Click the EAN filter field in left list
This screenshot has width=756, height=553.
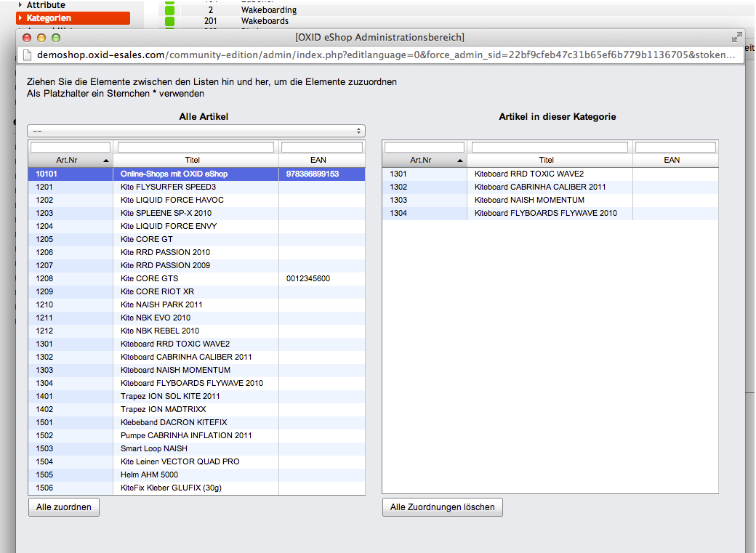(x=321, y=148)
